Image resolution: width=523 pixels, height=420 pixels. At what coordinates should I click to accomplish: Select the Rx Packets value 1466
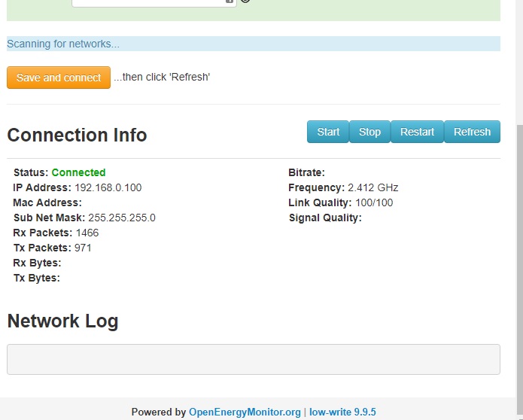[87, 233]
